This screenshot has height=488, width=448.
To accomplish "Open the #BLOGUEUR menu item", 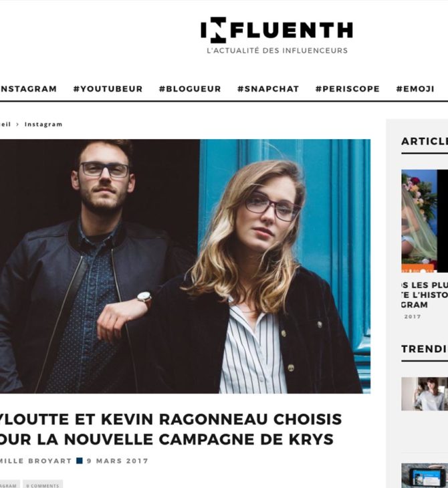I will (x=190, y=89).
